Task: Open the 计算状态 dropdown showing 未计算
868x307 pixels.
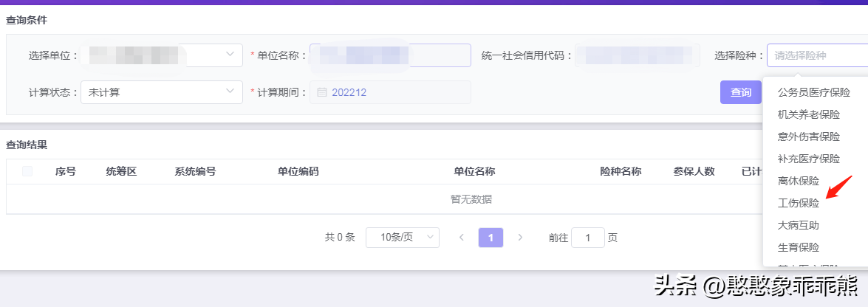Action: (x=161, y=92)
